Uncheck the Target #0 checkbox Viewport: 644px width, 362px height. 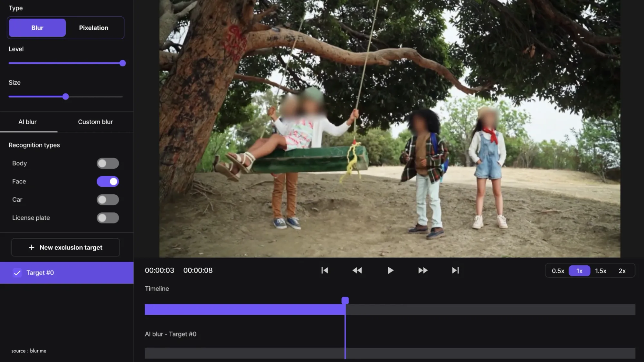pos(17,273)
